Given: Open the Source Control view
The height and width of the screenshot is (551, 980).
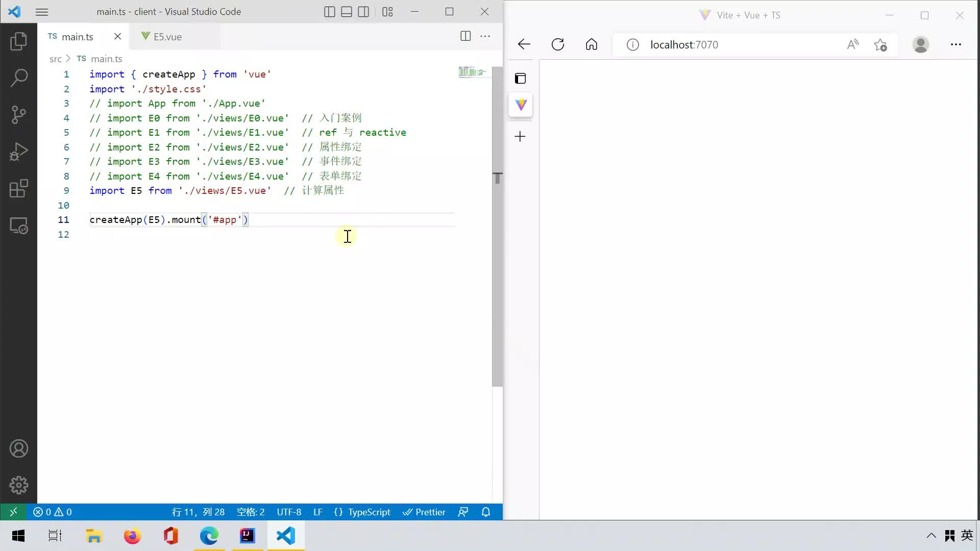Looking at the screenshot, I should coord(18,115).
